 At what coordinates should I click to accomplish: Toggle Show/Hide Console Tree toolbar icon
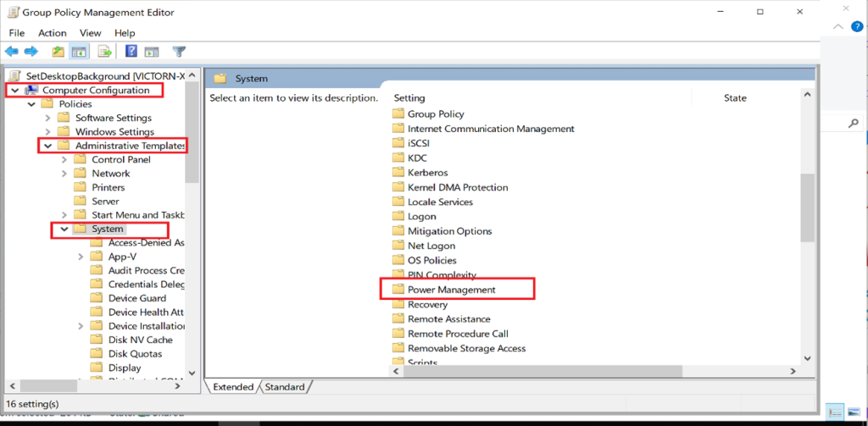[79, 52]
